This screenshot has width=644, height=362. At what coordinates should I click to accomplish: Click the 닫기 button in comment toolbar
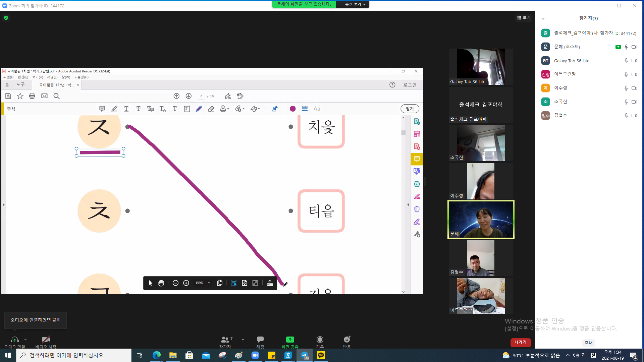click(x=410, y=109)
